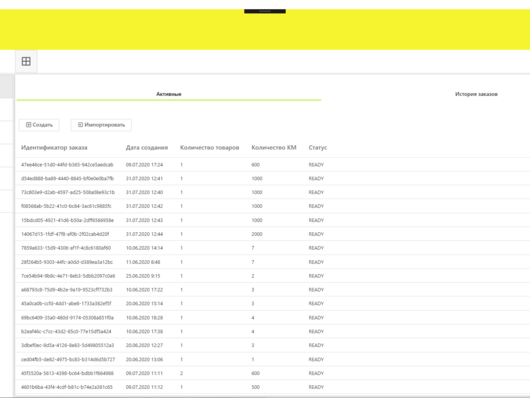Open order ID starting with 45f3520a
Screen dimensions: 530x398
(x=67, y=373)
